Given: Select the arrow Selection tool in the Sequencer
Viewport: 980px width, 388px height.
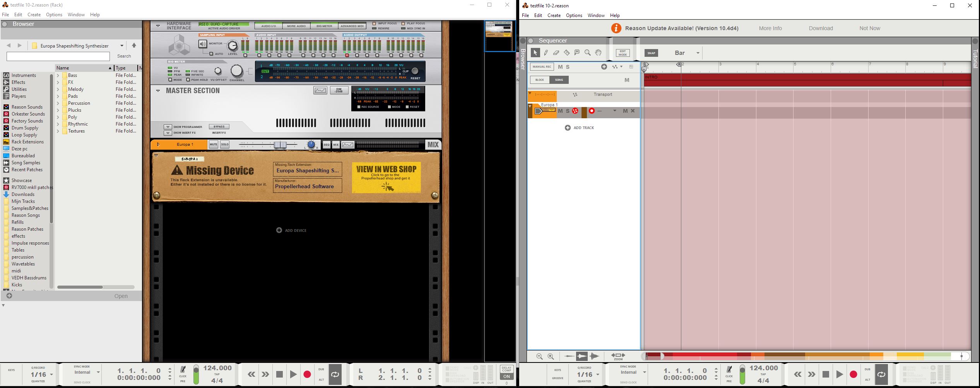Looking at the screenshot, I should 535,53.
